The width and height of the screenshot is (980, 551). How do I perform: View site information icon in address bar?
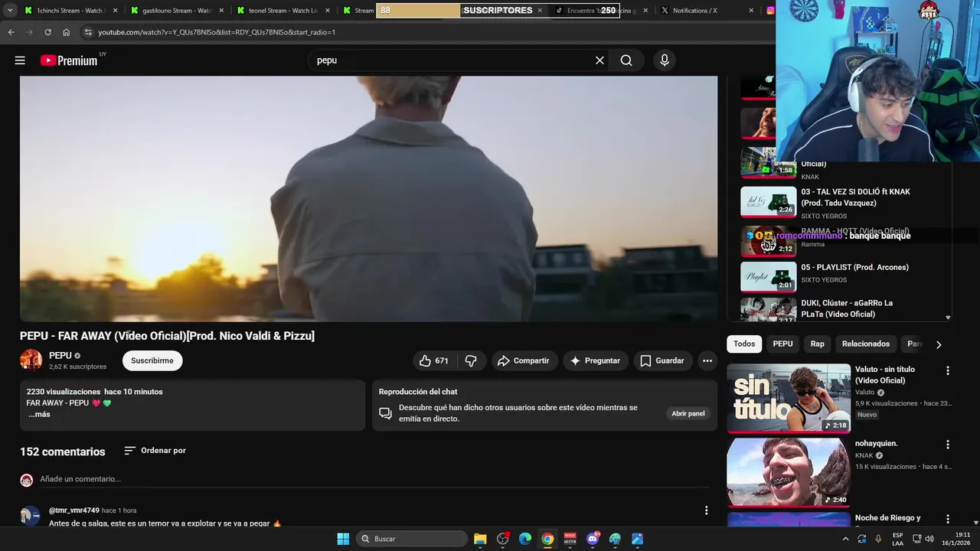pyautogui.click(x=87, y=32)
